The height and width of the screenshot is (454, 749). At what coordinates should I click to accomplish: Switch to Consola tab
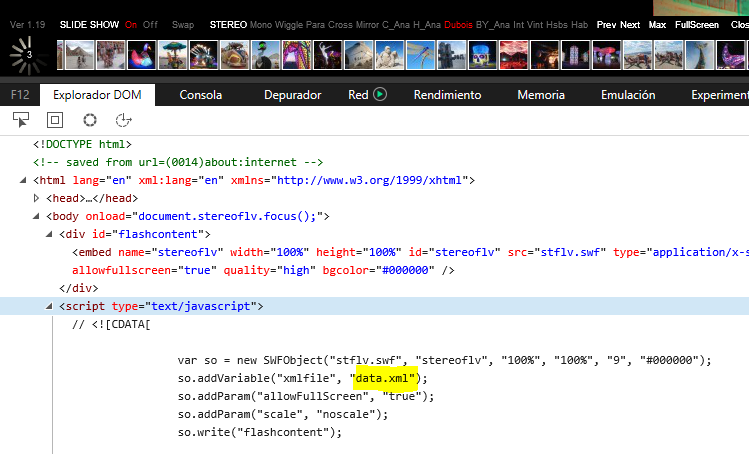[x=201, y=95]
